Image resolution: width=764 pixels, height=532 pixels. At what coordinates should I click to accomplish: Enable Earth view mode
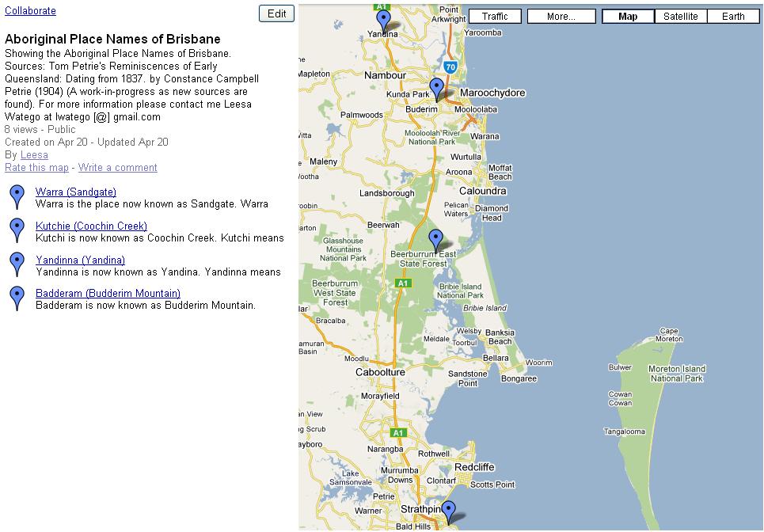[732, 16]
